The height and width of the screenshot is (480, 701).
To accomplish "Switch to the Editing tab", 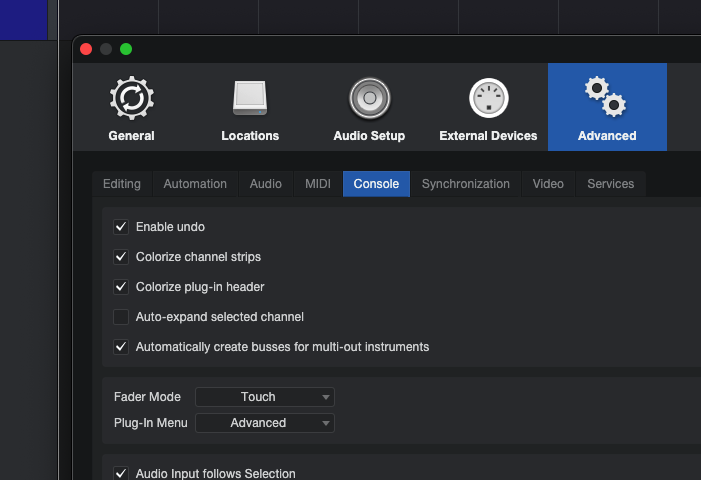I will click(x=122, y=184).
